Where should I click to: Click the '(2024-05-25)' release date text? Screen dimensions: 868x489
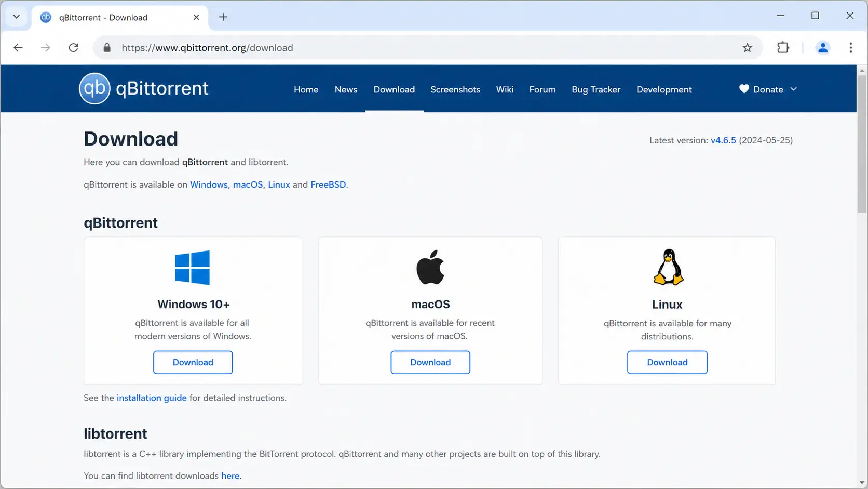766,140
